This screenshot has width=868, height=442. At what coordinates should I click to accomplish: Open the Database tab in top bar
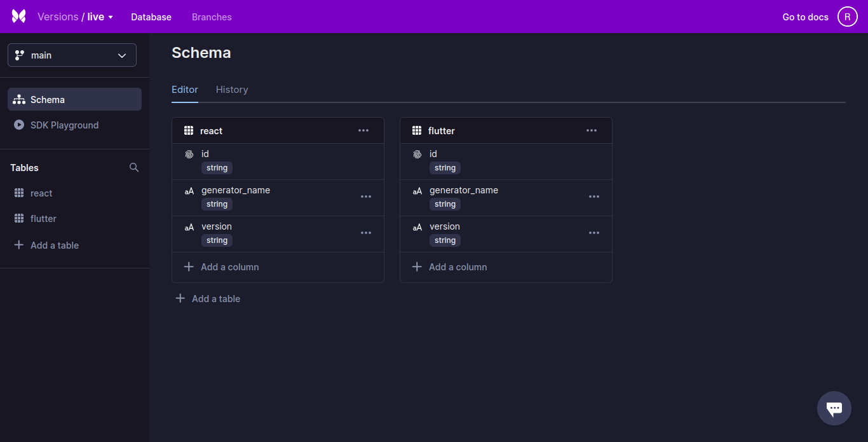[x=151, y=17]
